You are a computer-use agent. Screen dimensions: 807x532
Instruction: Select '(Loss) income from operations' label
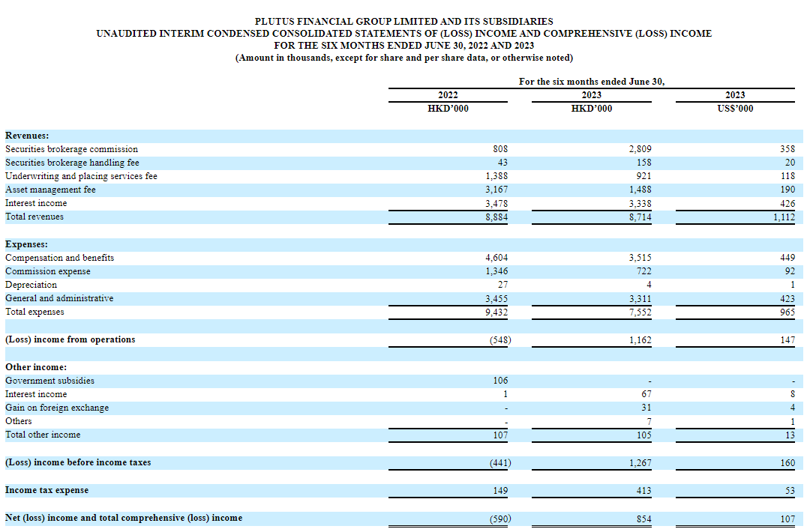[70, 339]
